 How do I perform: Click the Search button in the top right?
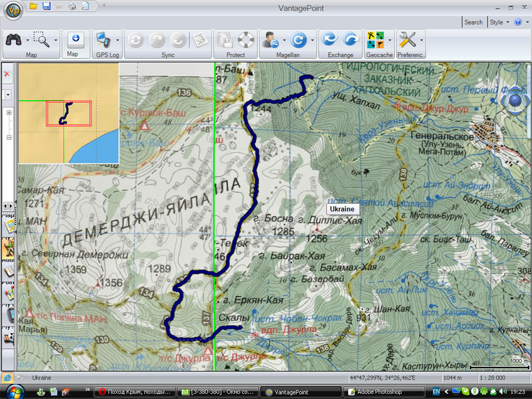(473, 22)
